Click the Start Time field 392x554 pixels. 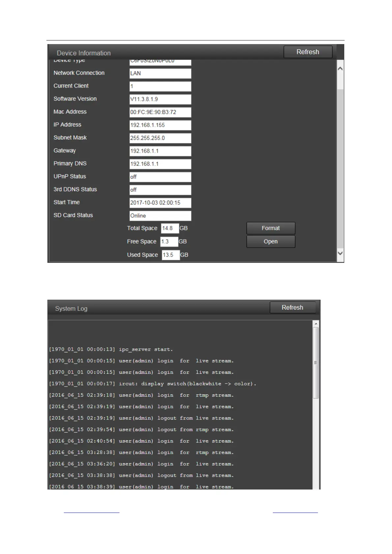point(160,203)
